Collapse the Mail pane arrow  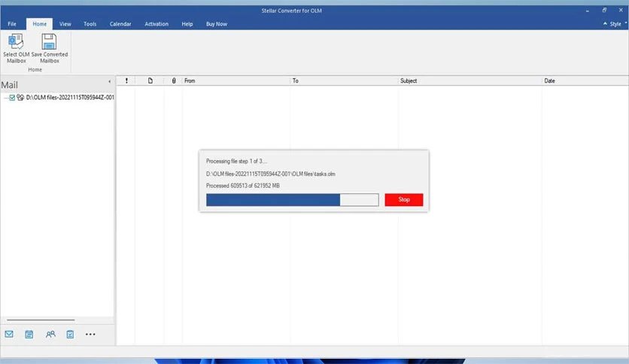tap(110, 81)
